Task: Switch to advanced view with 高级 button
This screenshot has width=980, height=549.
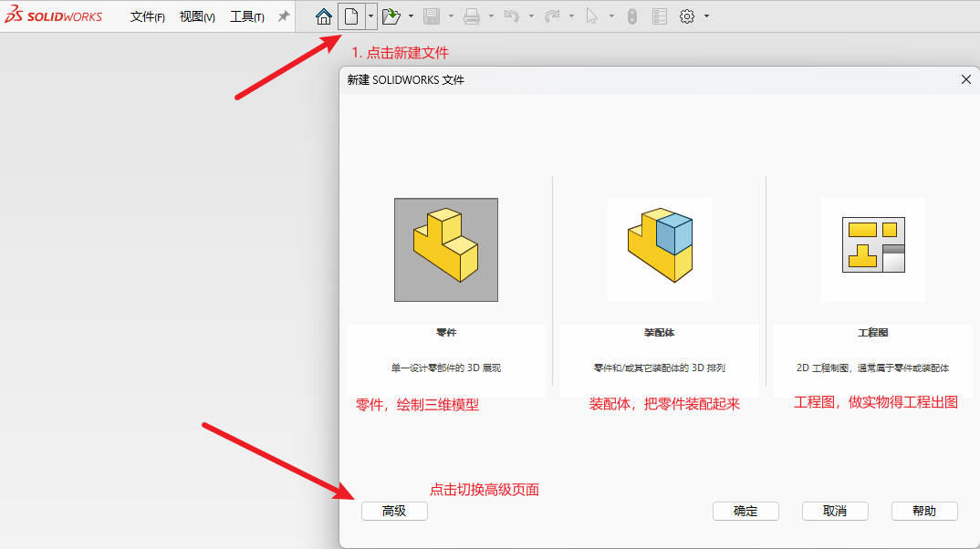Action: click(394, 511)
